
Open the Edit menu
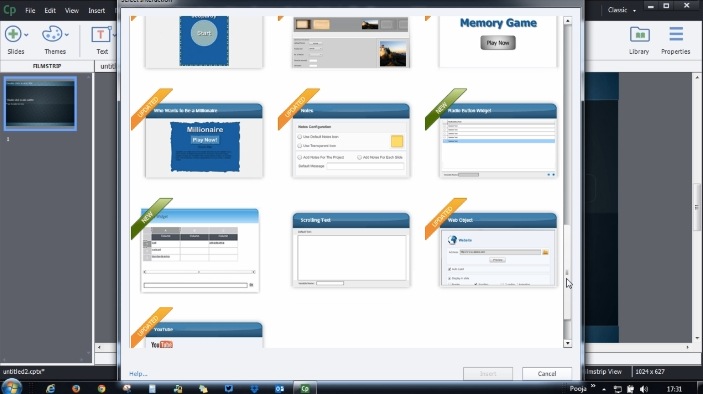(x=50, y=10)
